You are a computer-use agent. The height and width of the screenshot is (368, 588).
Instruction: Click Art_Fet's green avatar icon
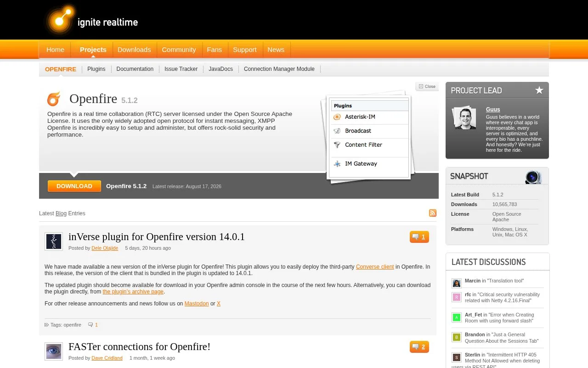coord(456,317)
